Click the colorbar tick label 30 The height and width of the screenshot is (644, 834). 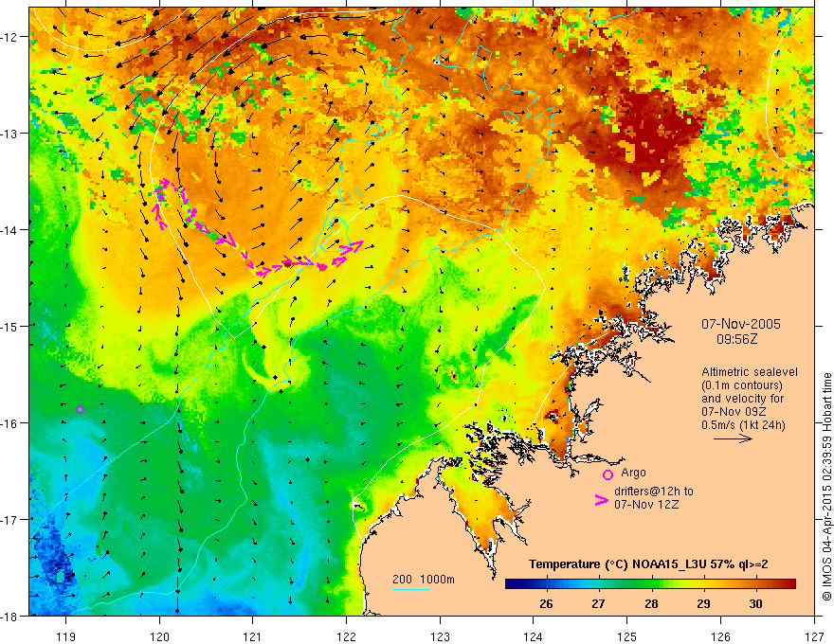coord(755,604)
